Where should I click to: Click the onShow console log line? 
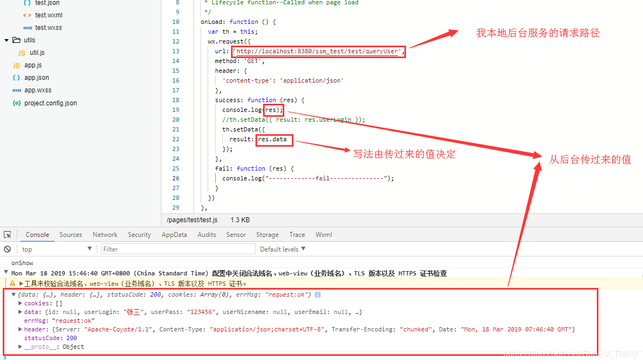[x=22, y=263]
